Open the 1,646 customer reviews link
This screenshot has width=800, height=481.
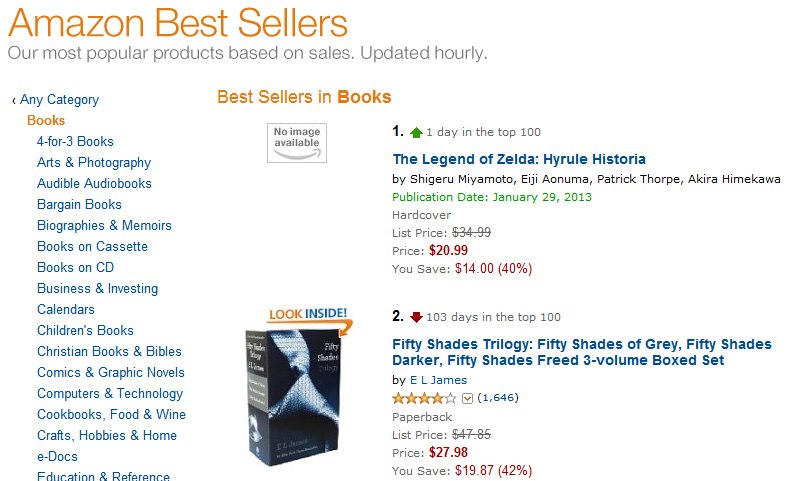tap(497, 398)
